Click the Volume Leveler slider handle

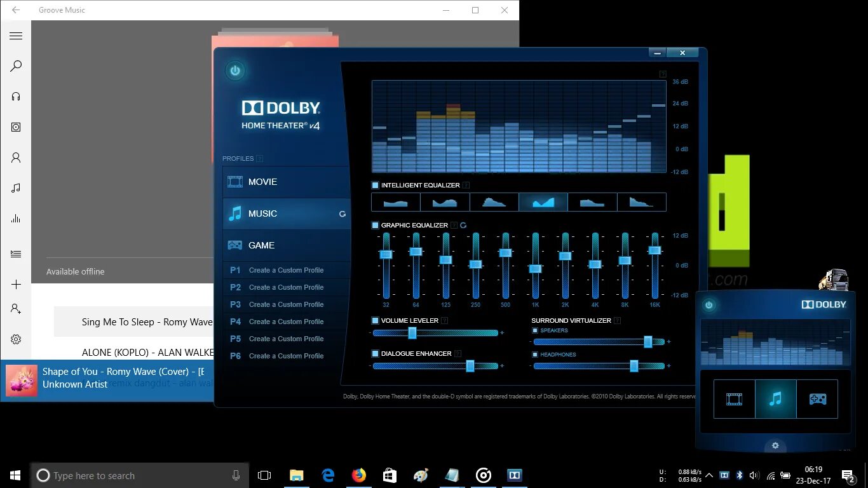coord(412,333)
